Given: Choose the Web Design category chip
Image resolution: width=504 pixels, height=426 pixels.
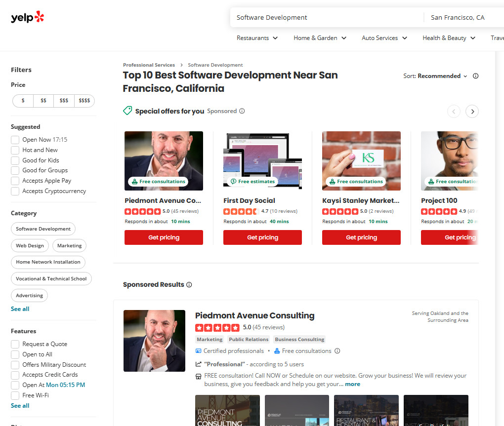Looking at the screenshot, I should (x=30, y=246).
